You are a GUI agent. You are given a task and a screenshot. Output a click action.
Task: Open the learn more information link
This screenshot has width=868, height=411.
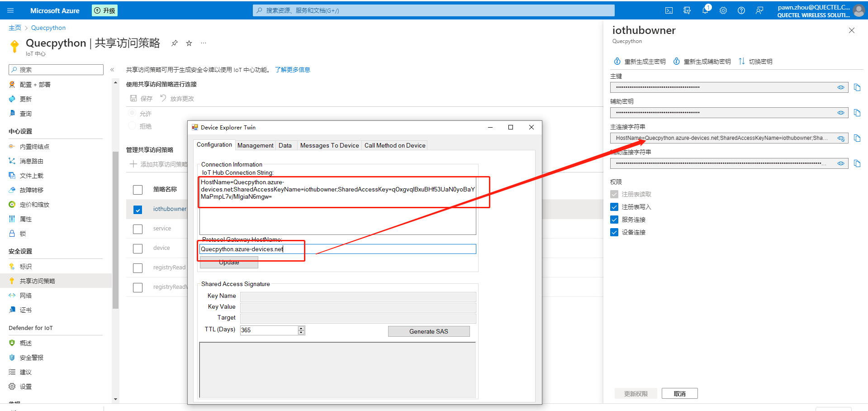click(293, 70)
